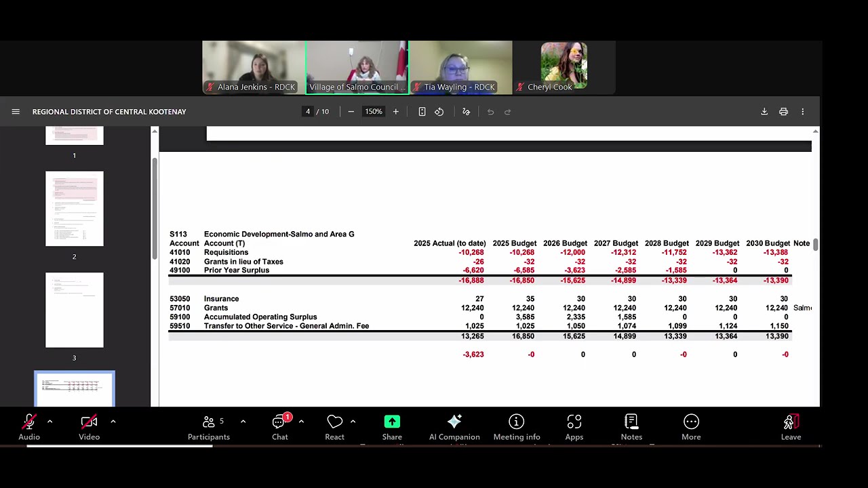
Task: Open page 1 thumbnail
Action: click(x=75, y=136)
